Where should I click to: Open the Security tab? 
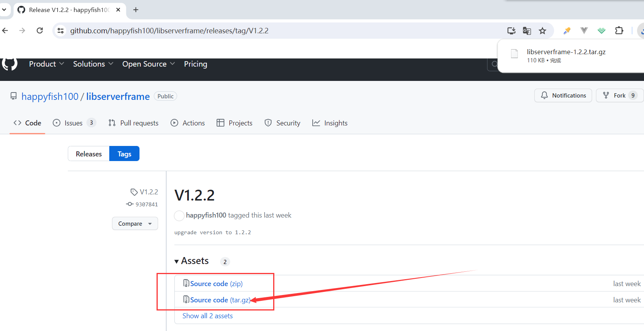tap(282, 123)
